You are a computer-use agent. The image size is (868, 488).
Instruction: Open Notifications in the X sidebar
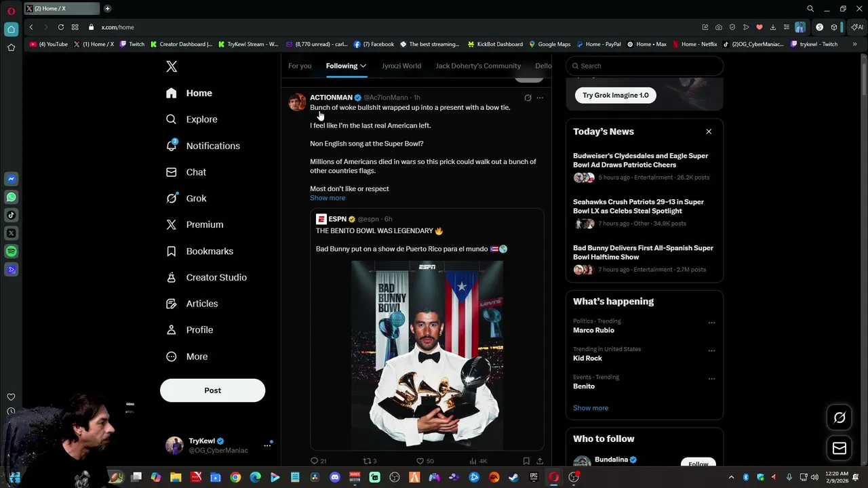(203, 146)
